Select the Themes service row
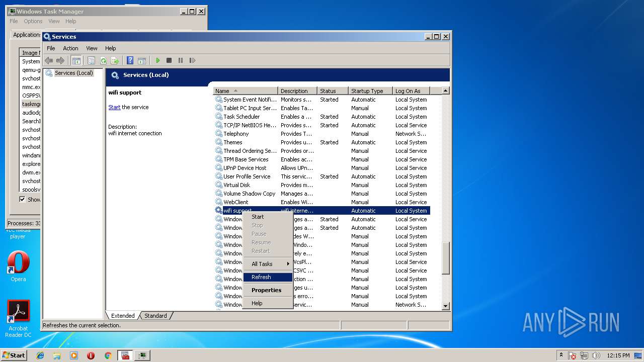Screen dimensions: 644x362 (322, 142)
